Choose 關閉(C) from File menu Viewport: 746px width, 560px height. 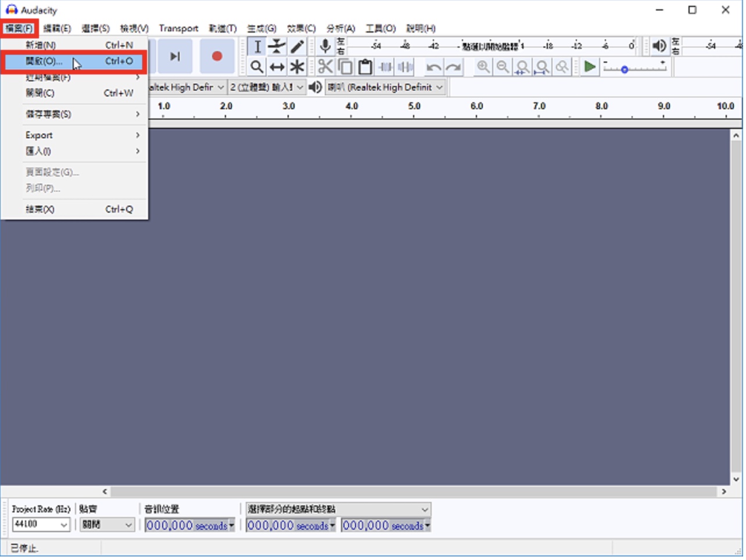pos(74,93)
